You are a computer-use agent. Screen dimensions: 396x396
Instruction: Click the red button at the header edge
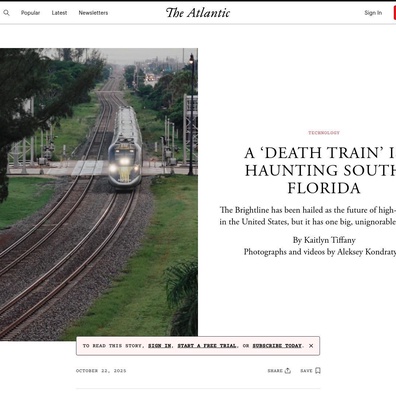[x=395, y=13]
